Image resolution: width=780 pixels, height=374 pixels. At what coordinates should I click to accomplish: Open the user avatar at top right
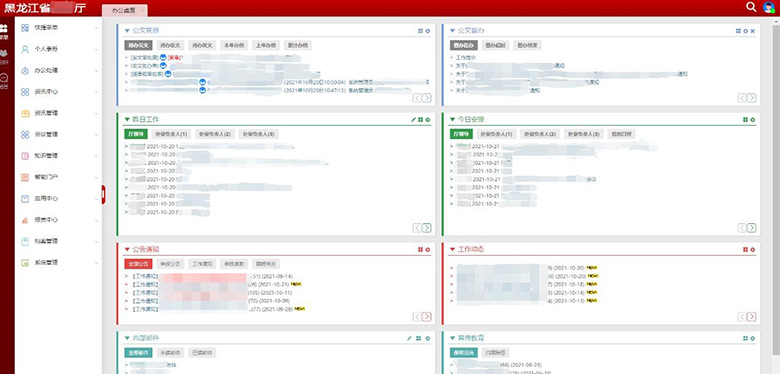pyautogui.click(x=769, y=7)
